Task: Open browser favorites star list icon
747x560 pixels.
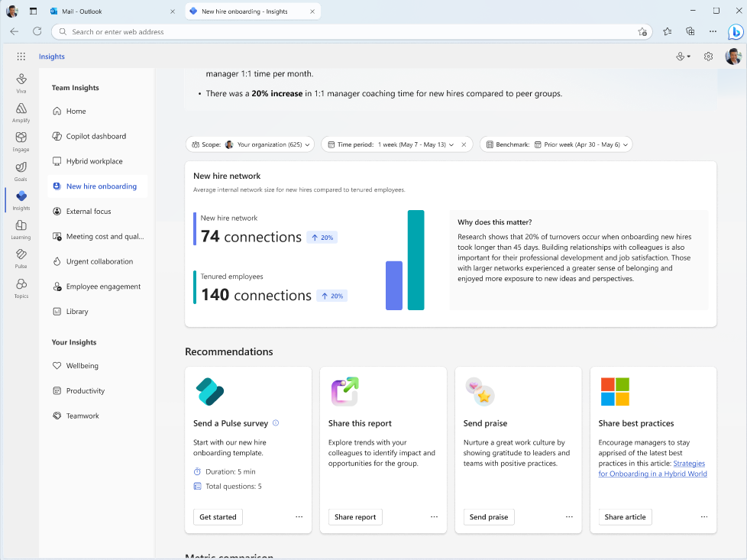Action: coord(667,31)
